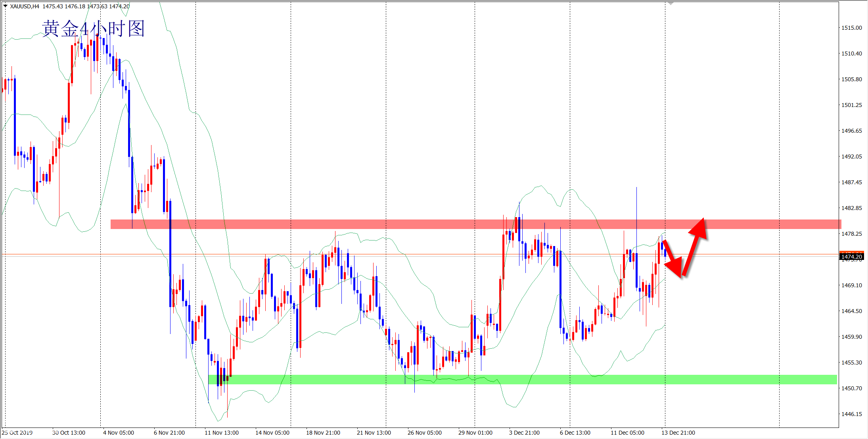
Task: Click the 1482.85 price scale label
Action: pos(851,208)
